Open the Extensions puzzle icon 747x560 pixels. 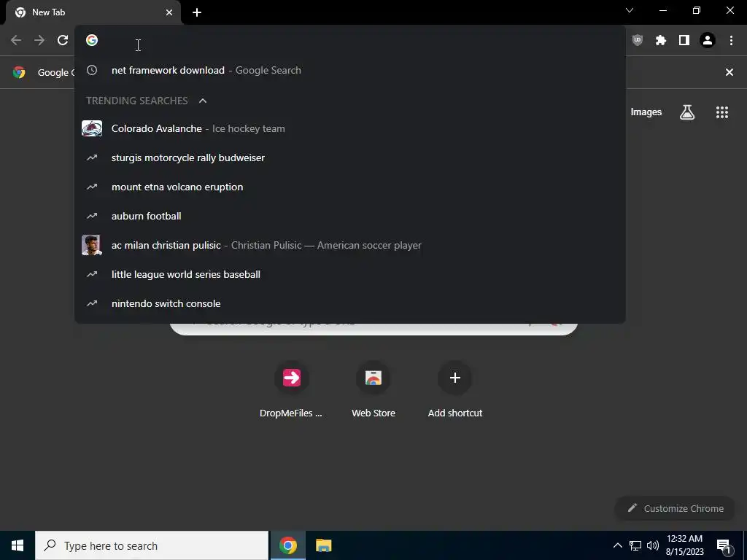(x=660, y=40)
